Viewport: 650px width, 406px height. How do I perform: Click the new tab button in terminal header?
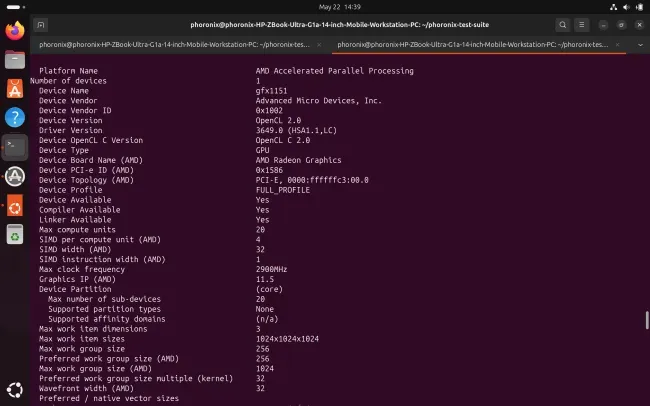click(41, 25)
